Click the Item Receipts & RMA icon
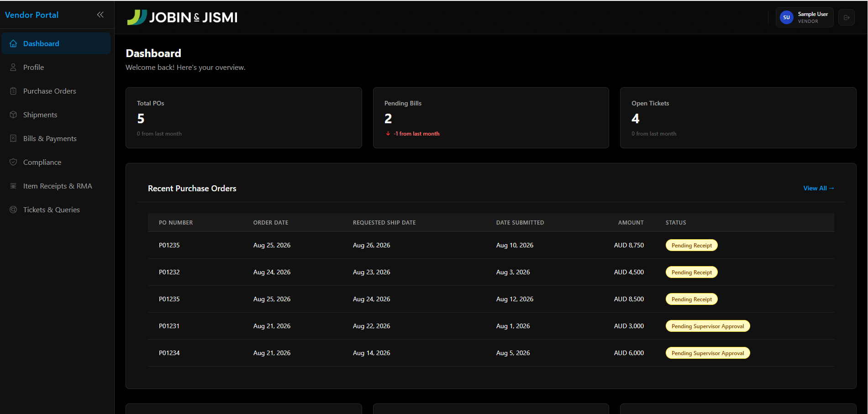The height and width of the screenshot is (414, 868). pos(13,186)
